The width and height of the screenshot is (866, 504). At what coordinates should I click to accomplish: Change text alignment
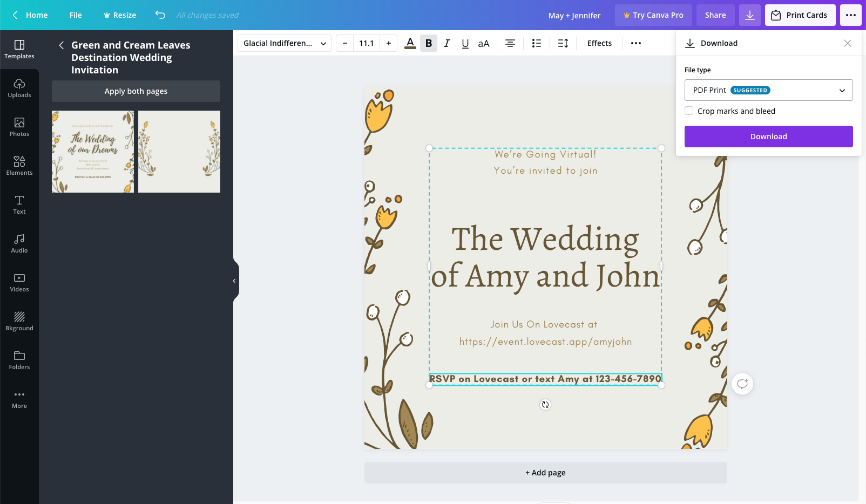coord(510,43)
